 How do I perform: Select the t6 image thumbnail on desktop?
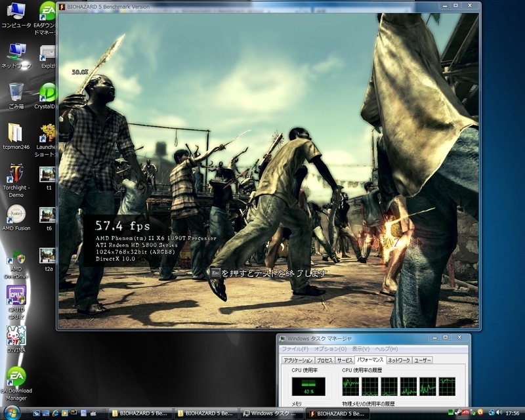[47, 219]
